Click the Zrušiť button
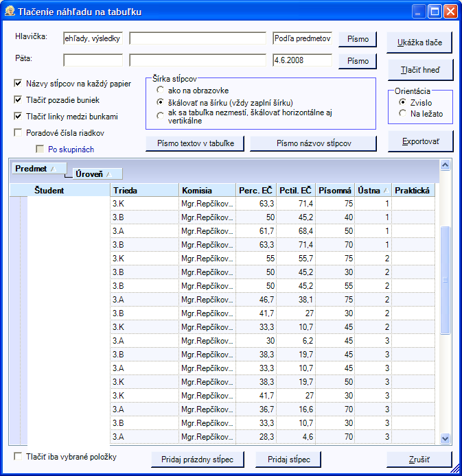Screen dimensions: 462x476 click(x=419, y=460)
